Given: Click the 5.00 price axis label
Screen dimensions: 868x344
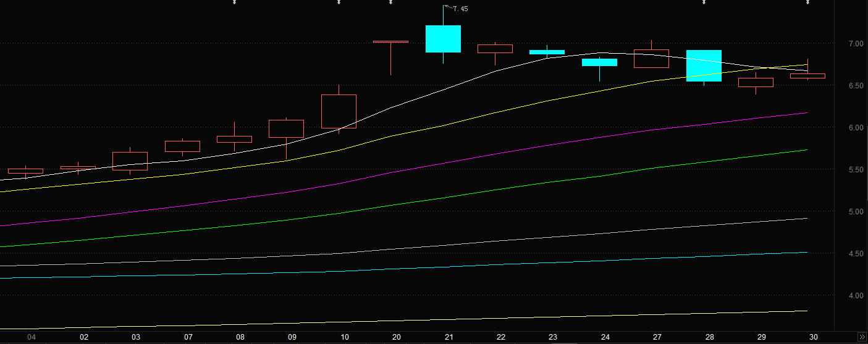Looking at the screenshot, I should [x=856, y=212].
